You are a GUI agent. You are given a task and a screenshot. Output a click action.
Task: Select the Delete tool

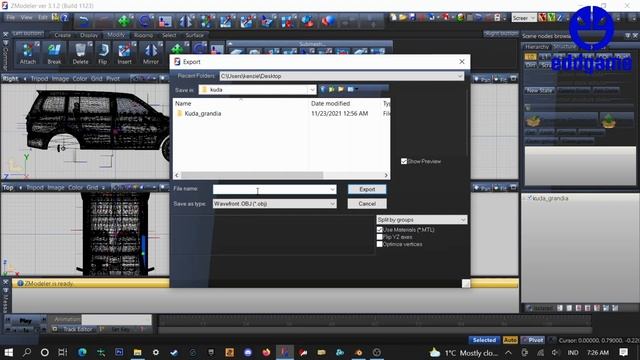tap(80, 53)
